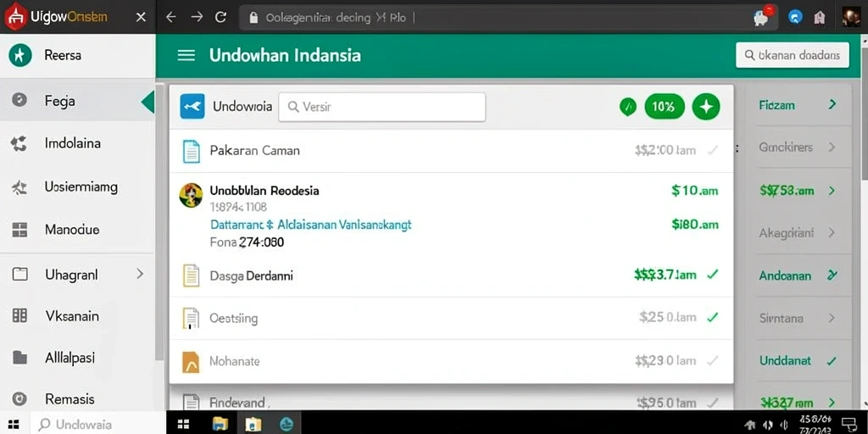Expand Fidzam in right panel
Viewport: 868px width, 434px height.
(x=832, y=104)
